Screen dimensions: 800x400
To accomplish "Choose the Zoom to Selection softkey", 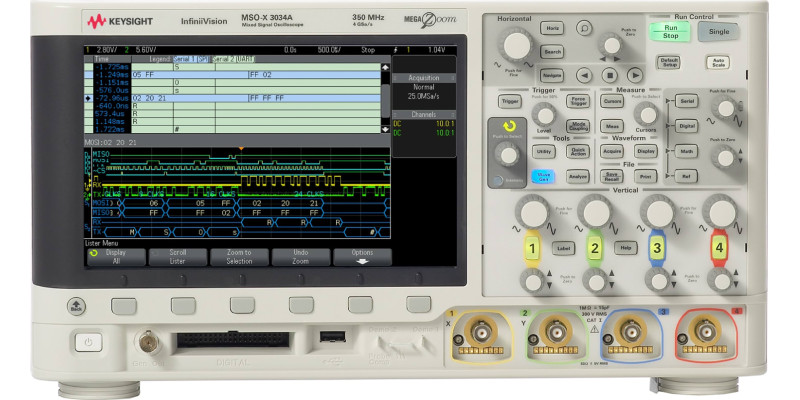I will pyautogui.click(x=239, y=257).
